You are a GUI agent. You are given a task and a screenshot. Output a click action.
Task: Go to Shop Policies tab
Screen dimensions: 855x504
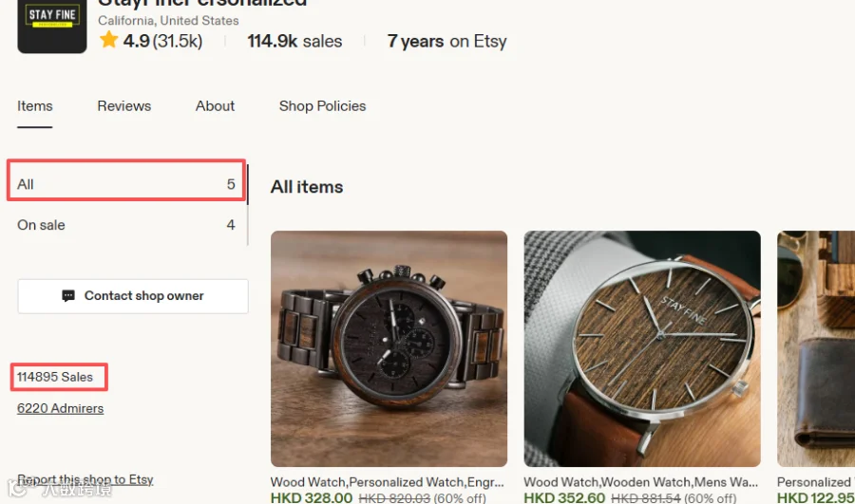pos(322,106)
